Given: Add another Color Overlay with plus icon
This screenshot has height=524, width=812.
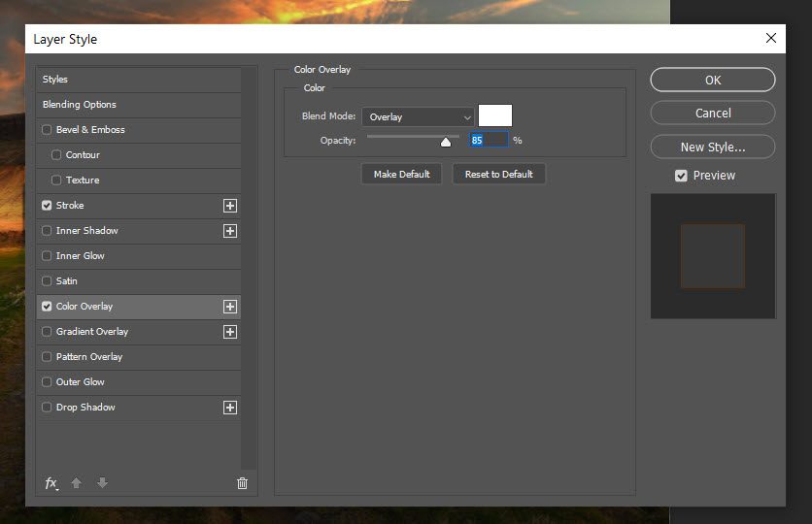Looking at the screenshot, I should pyautogui.click(x=230, y=307).
